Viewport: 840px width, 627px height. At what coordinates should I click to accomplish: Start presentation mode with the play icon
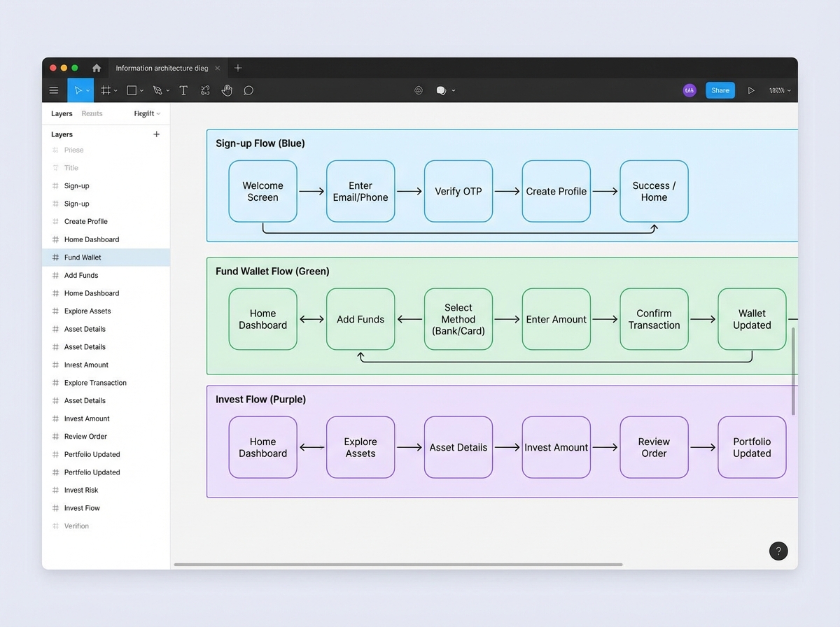click(x=751, y=90)
